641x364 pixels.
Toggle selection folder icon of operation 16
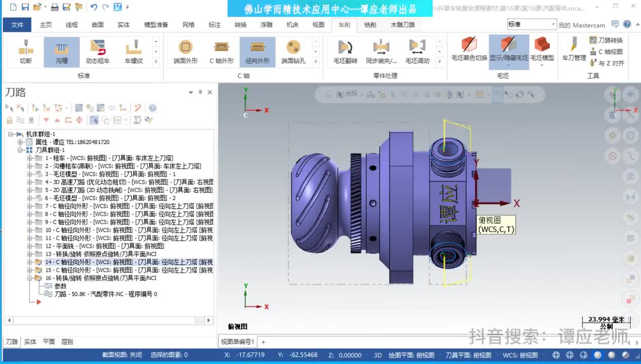click(x=38, y=278)
